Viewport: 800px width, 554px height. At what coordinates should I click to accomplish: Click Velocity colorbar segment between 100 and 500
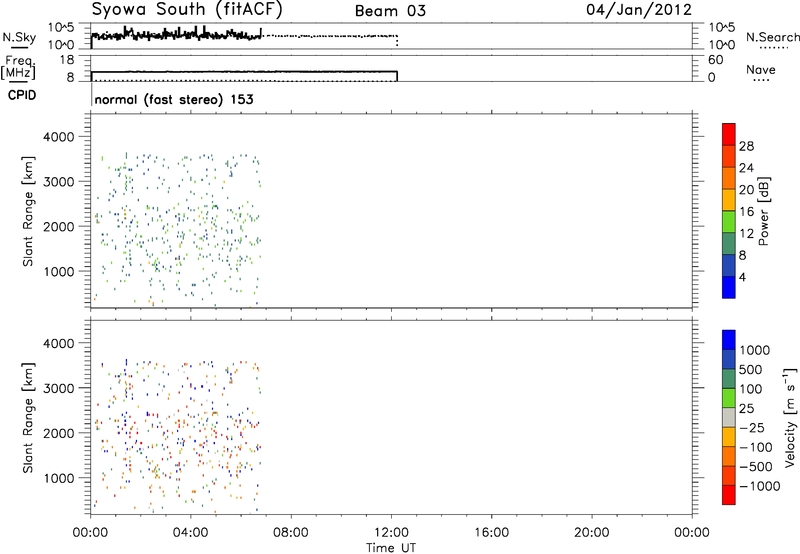[729, 379]
